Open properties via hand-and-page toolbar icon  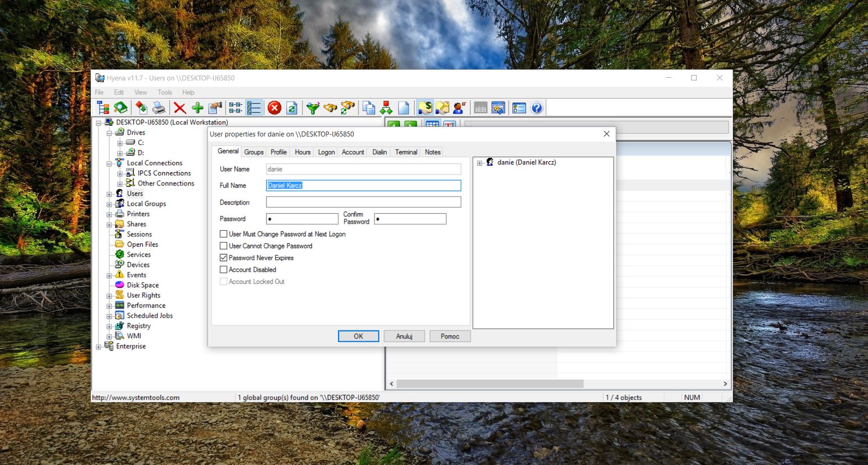(215, 107)
